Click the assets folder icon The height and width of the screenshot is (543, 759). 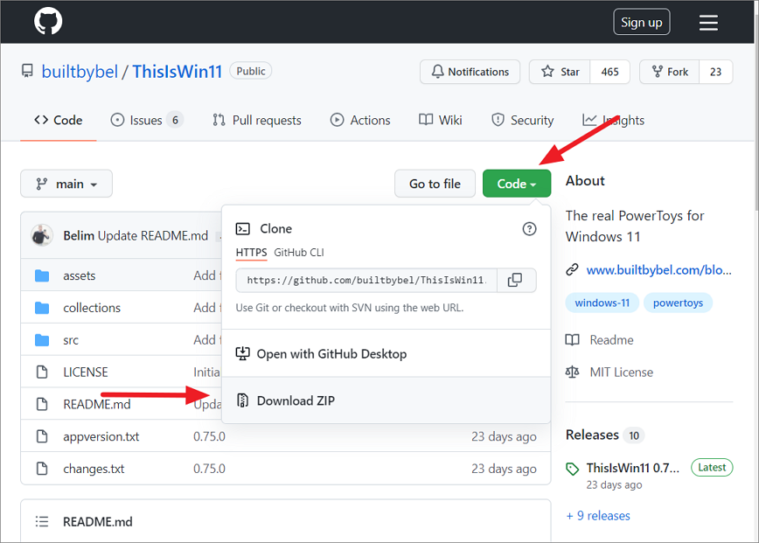(x=42, y=275)
